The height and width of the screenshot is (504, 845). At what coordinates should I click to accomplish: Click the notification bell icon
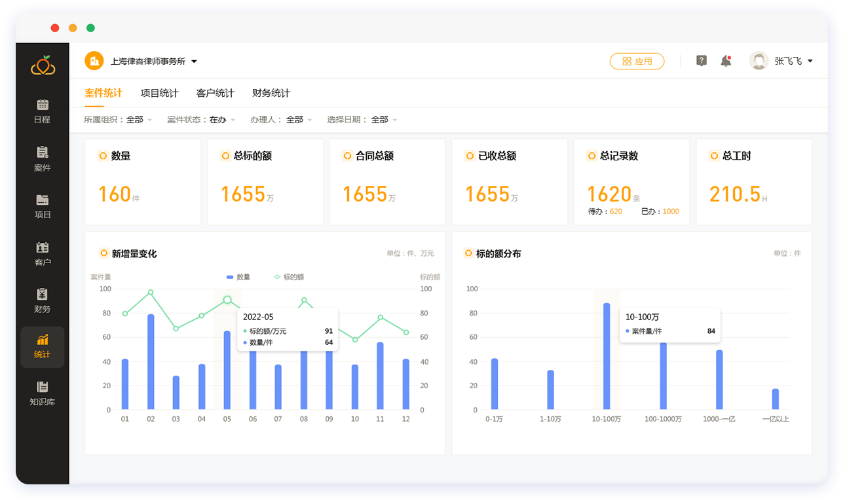726,61
